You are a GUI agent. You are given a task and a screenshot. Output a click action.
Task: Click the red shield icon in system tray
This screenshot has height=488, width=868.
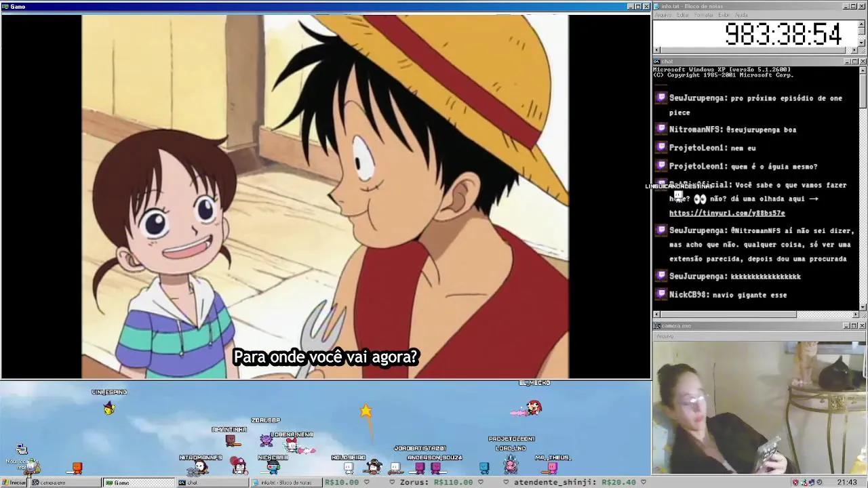tap(795, 483)
